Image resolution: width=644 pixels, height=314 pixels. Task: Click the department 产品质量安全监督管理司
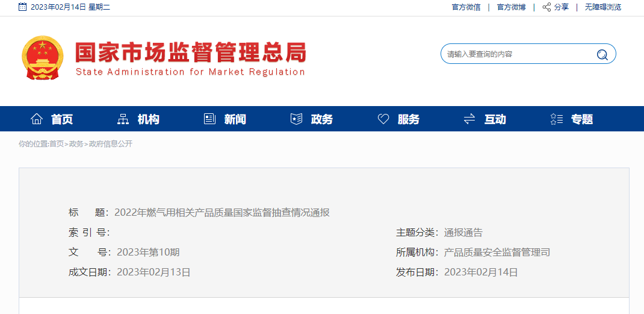(x=497, y=253)
